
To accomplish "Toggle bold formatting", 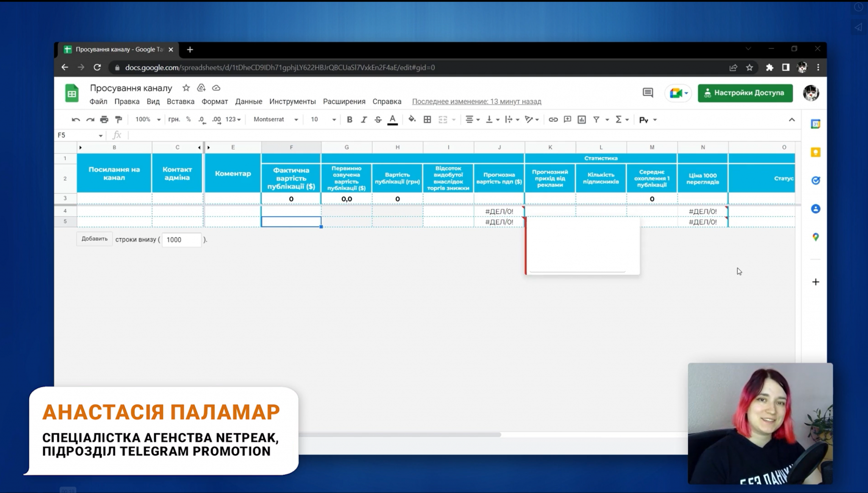I will (x=350, y=120).
